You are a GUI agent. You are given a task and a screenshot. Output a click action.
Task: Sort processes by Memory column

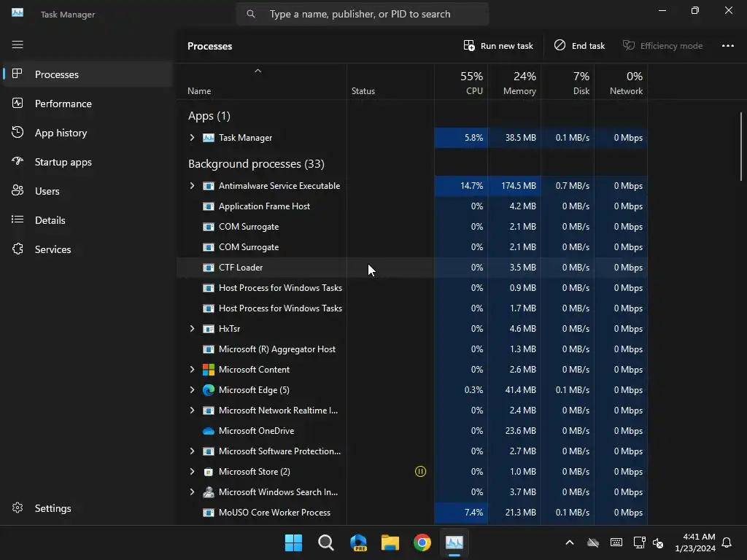pyautogui.click(x=514, y=82)
